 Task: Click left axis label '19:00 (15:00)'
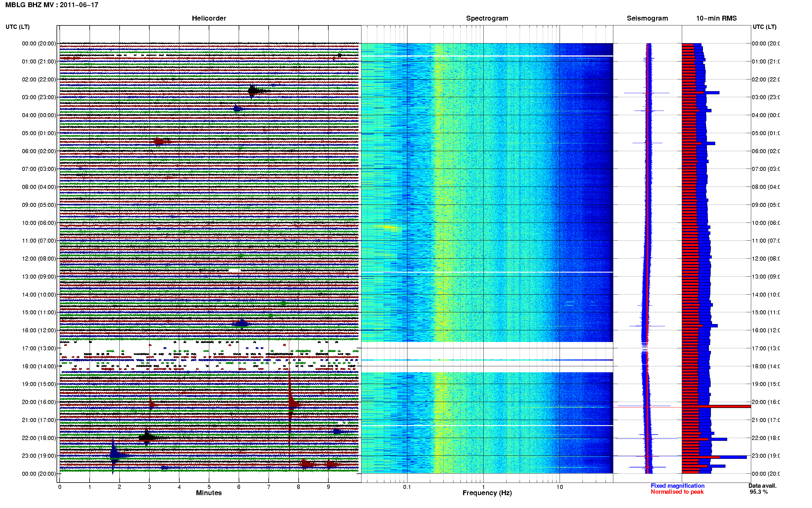39,384
